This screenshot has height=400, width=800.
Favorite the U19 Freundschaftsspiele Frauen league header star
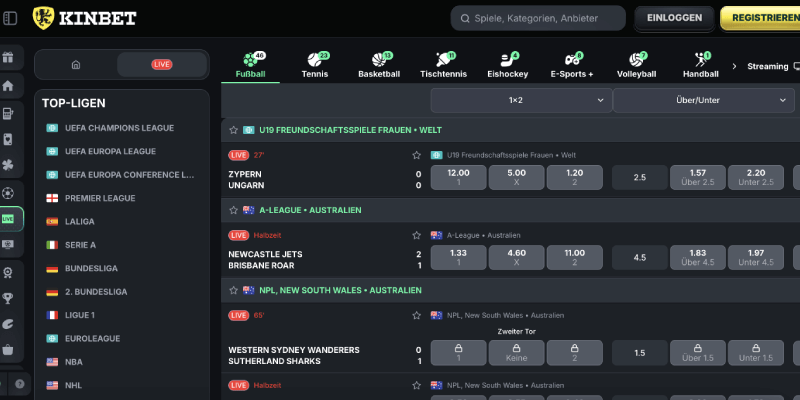click(x=234, y=130)
